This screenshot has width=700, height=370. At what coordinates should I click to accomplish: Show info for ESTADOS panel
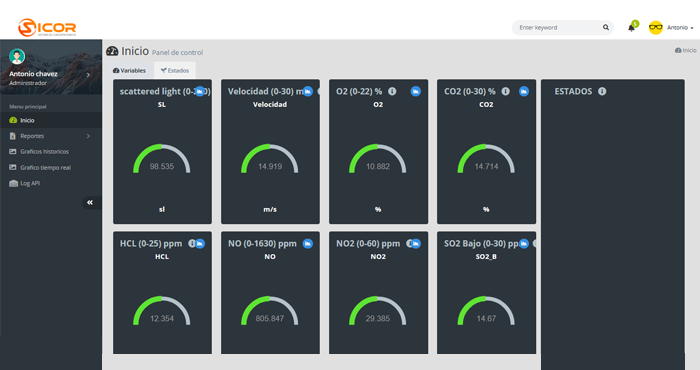click(x=602, y=91)
